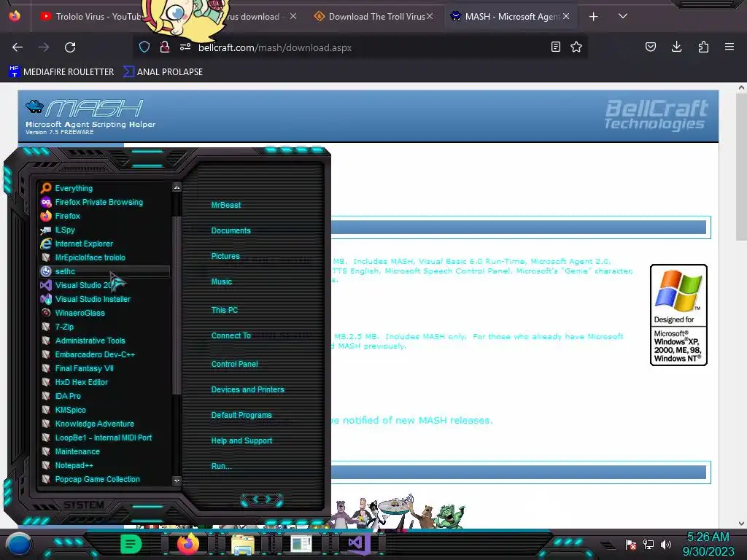
Task: Click taskbar clock showing 5:26 AM
Action: click(x=708, y=544)
